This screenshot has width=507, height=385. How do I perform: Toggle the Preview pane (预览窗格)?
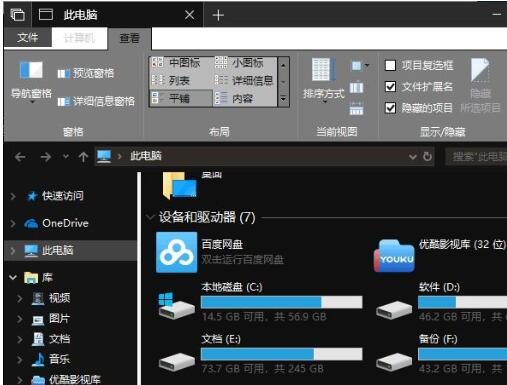(x=86, y=73)
